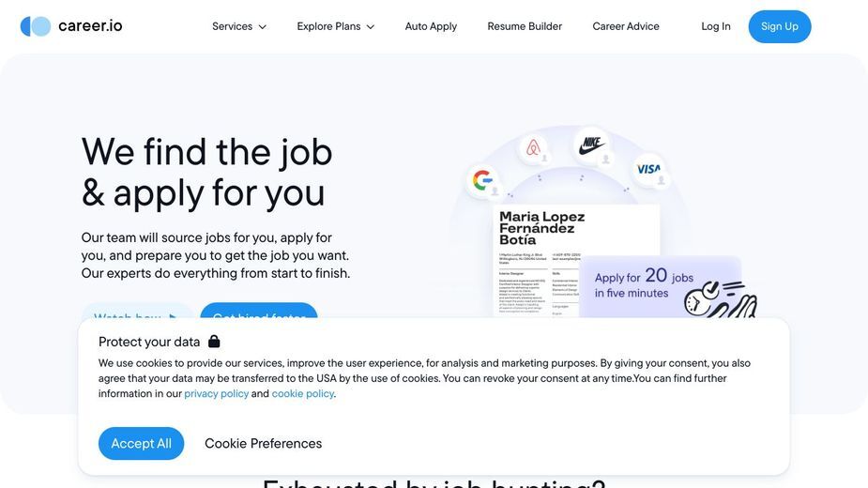Open the Explore Plans dropdown chevron
Viewport: 868px width, 488px height.
(371, 26)
